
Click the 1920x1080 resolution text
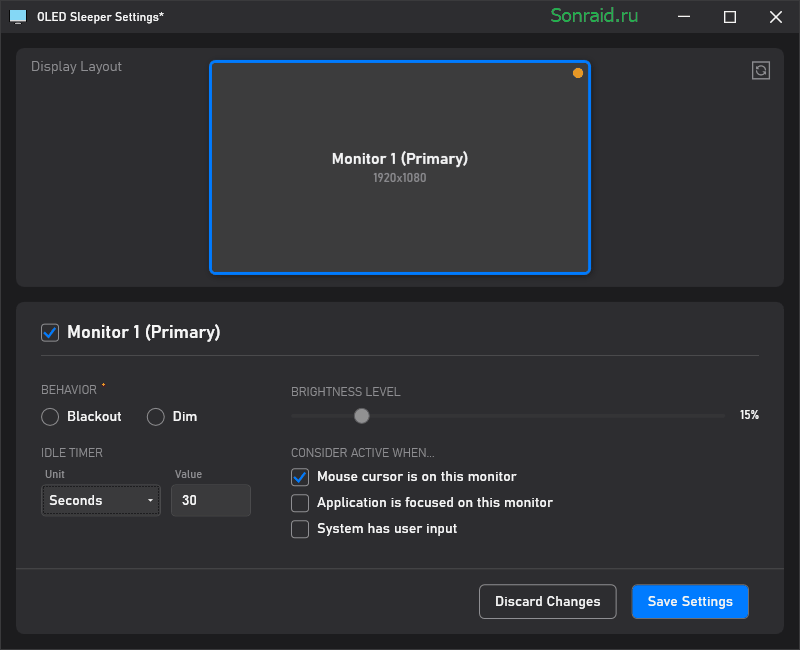399,178
